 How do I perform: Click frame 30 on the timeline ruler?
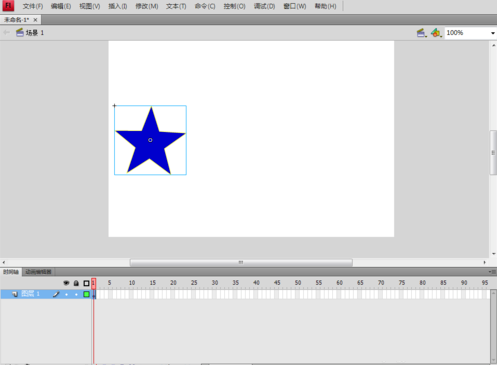[x=215, y=283]
